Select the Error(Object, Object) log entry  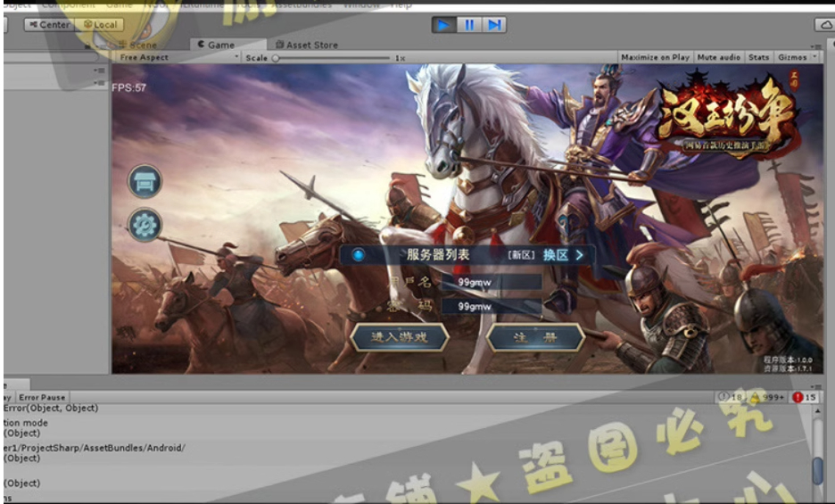click(51, 408)
